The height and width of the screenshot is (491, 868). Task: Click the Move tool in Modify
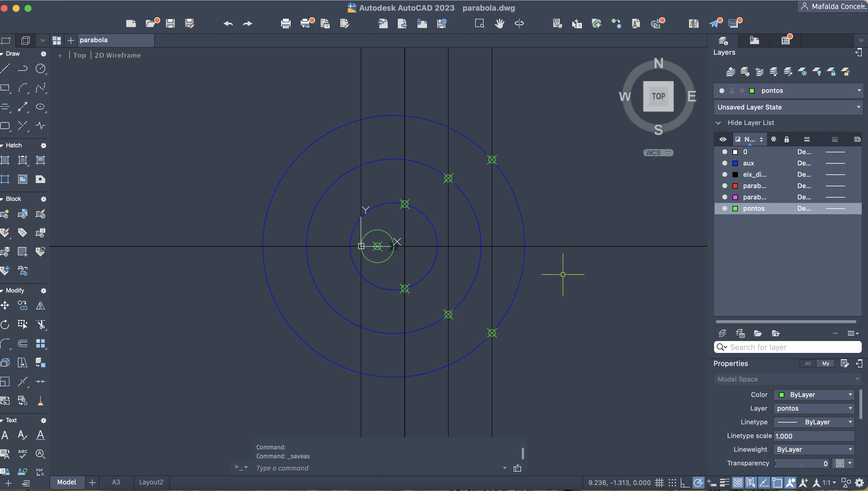point(5,306)
